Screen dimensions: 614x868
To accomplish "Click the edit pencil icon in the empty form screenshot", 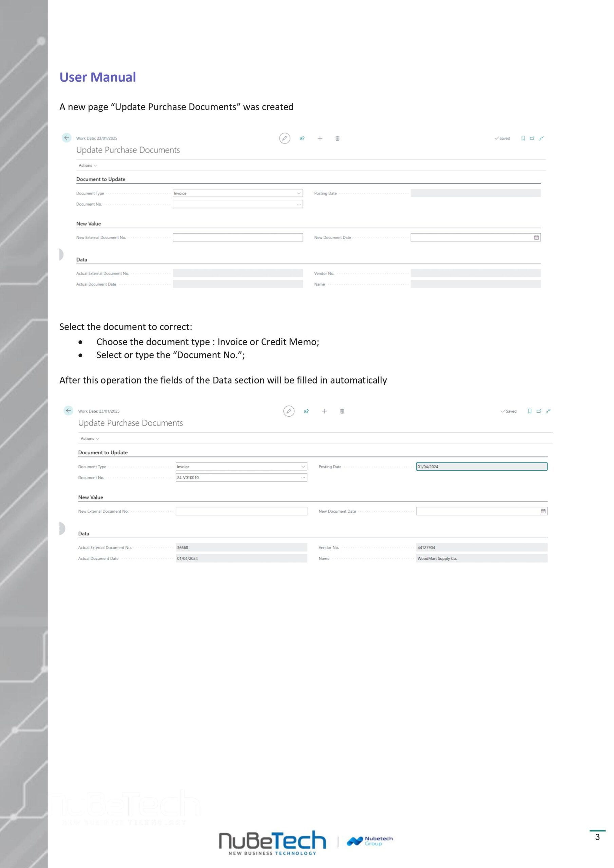I will (x=285, y=138).
